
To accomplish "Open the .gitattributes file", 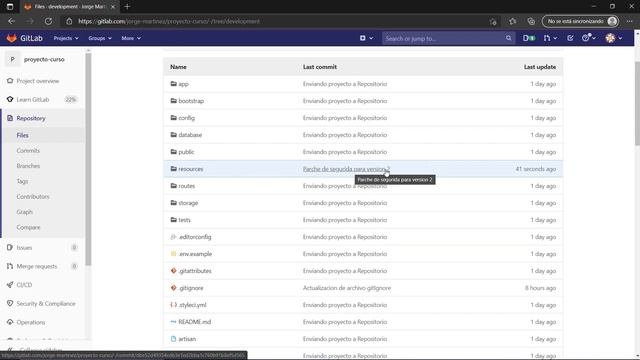I will [x=195, y=271].
